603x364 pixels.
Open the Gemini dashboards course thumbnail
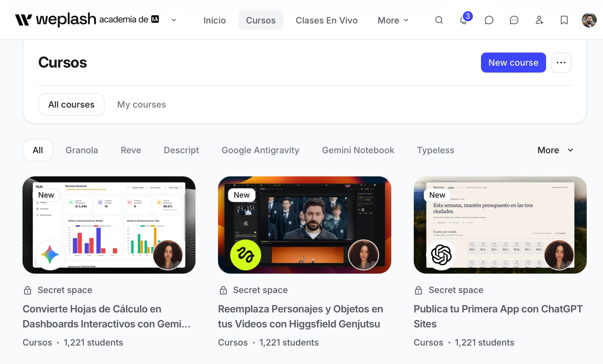(109, 225)
